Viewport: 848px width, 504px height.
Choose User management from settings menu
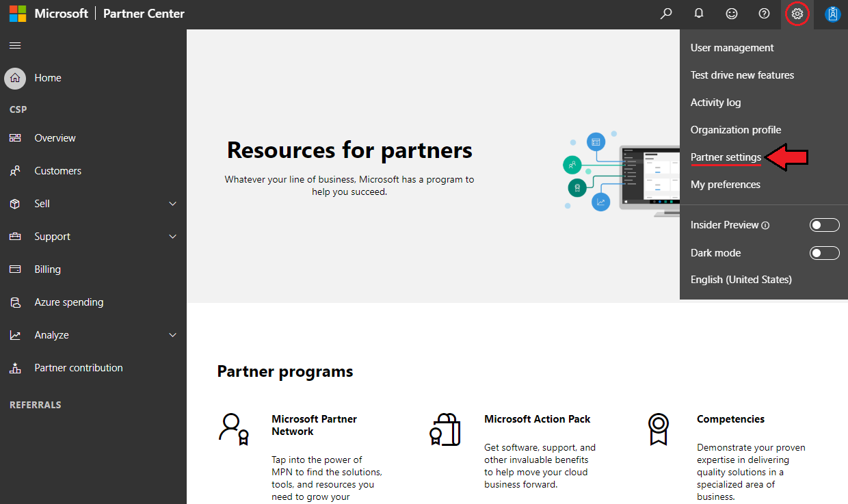tap(732, 48)
